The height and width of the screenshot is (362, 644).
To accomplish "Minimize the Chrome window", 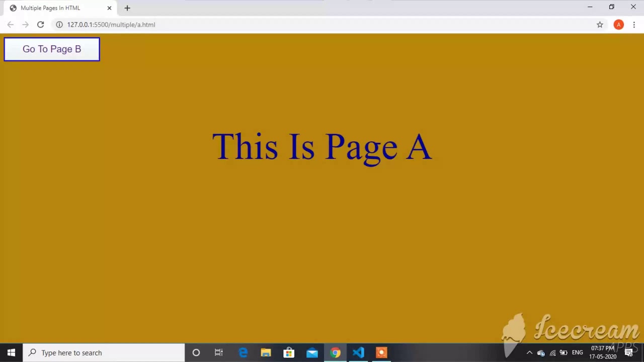I will pos(590,7).
